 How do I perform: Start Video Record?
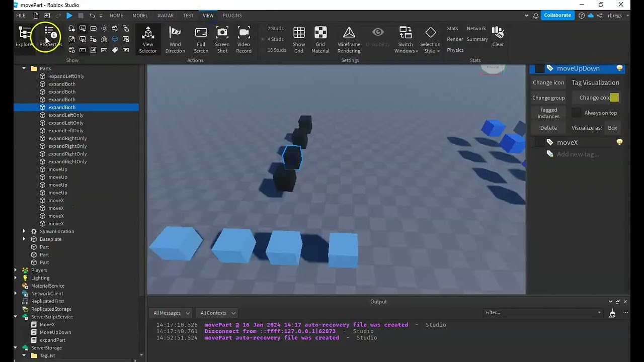click(244, 40)
